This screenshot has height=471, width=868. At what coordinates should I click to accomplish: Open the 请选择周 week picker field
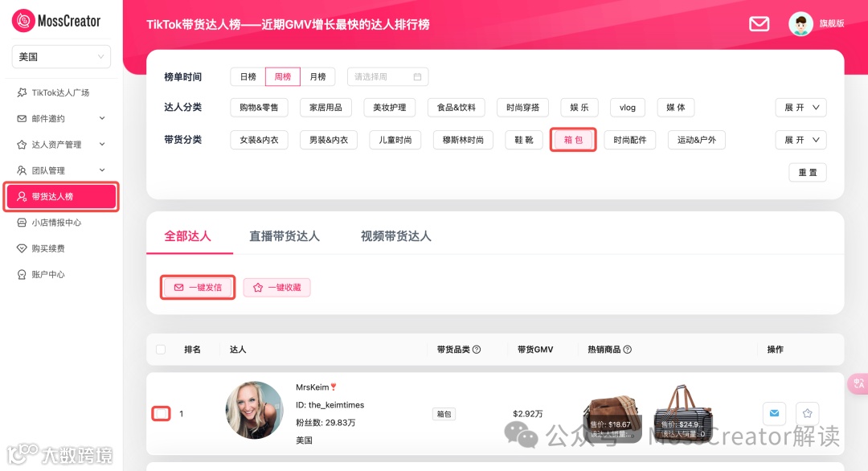(387, 77)
